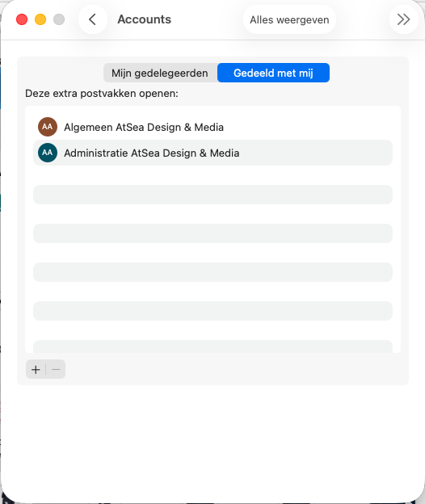The height and width of the screenshot is (504, 425).
Task: Open Alles weergeven view
Action: tap(289, 19)
